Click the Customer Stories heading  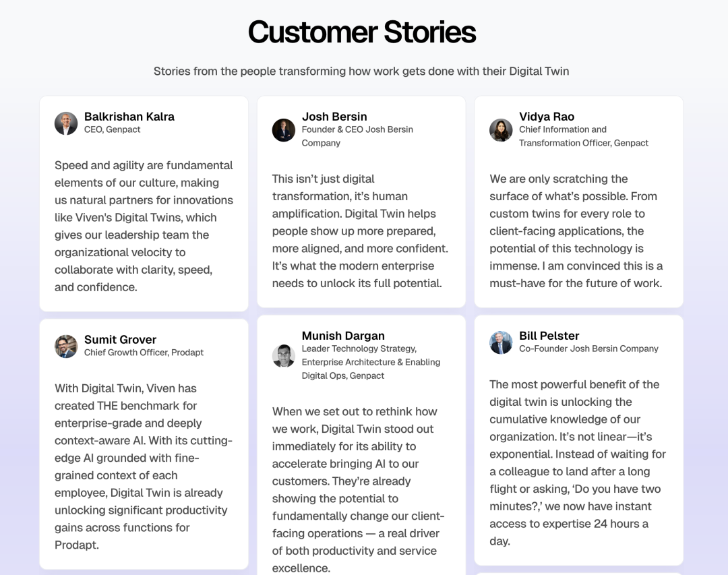point(362,32)
